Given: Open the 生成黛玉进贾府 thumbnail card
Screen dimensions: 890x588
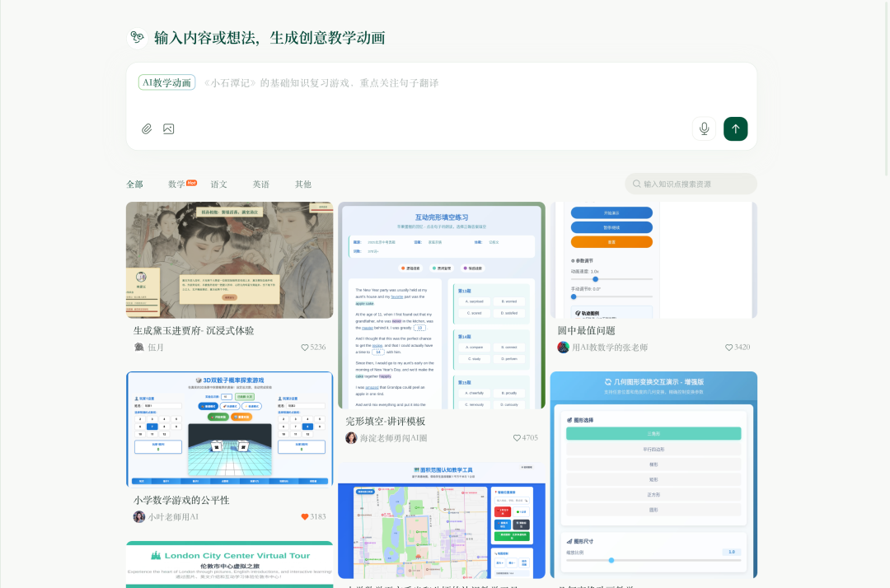Looking at the screenshot, I should 229,258.
